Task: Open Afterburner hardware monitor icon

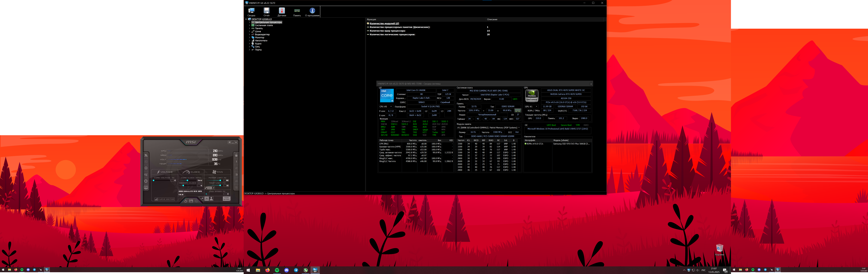Action: 146,188
